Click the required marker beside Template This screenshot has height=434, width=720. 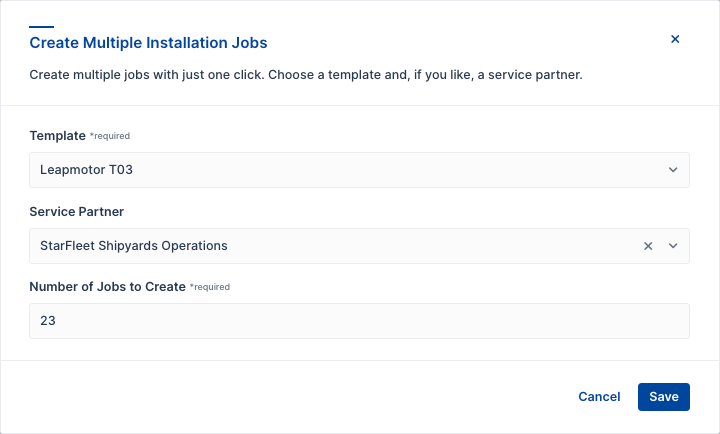pos(110,136)
